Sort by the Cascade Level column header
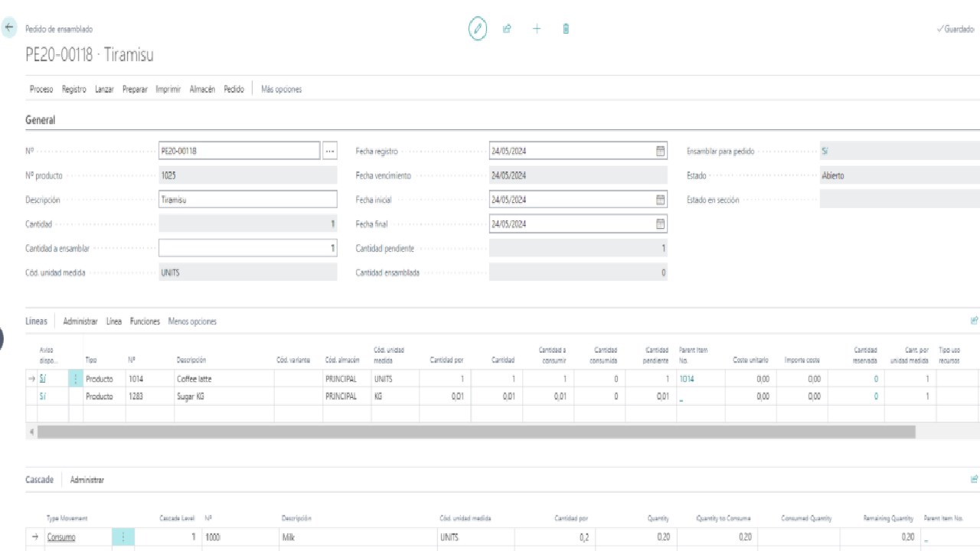The image size is (980, 551). [178, 518]
